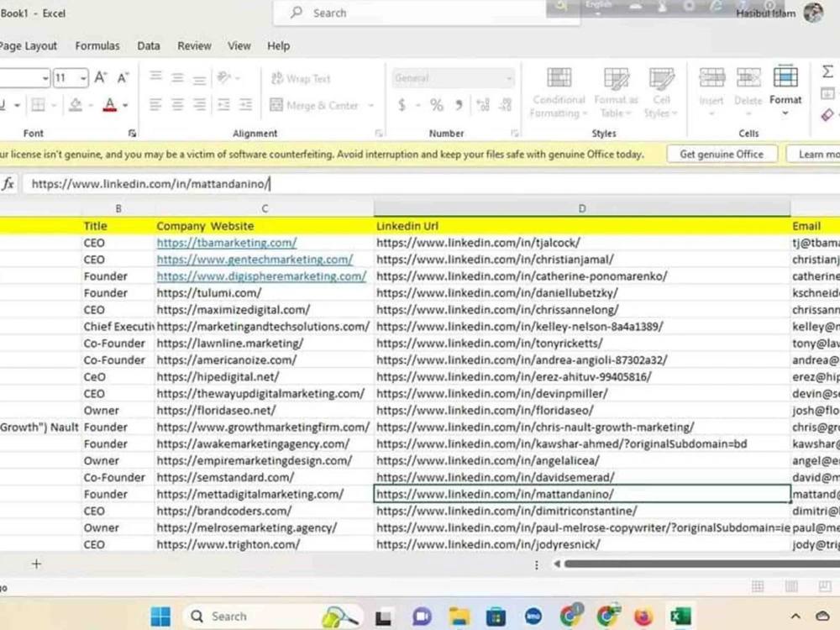The image size is (840, 630).
Task: Switch to Page Break Preview icon
Action: tap(825, 586)
